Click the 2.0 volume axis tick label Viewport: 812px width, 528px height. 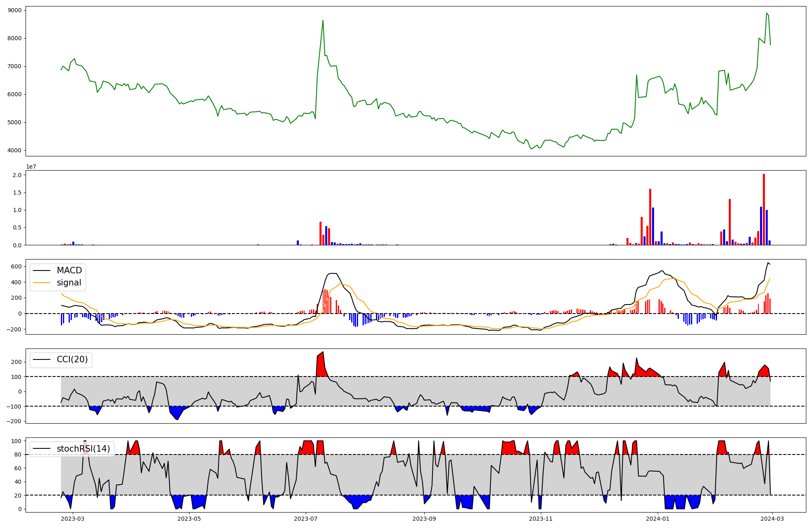pyautogui.click(x=18, y=175)
